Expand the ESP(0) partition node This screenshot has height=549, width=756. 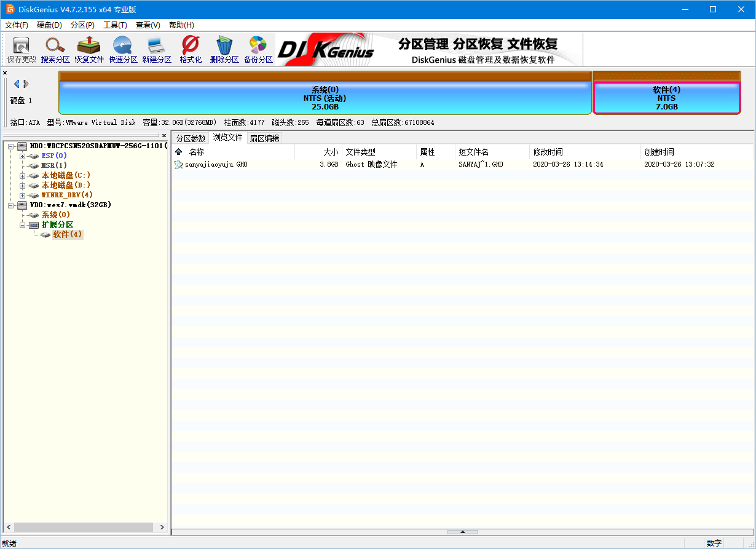click(x=22, y=156)
